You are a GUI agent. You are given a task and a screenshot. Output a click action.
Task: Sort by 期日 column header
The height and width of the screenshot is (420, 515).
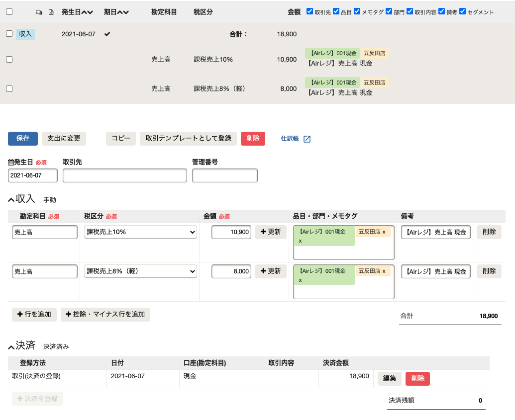(116, 12)
